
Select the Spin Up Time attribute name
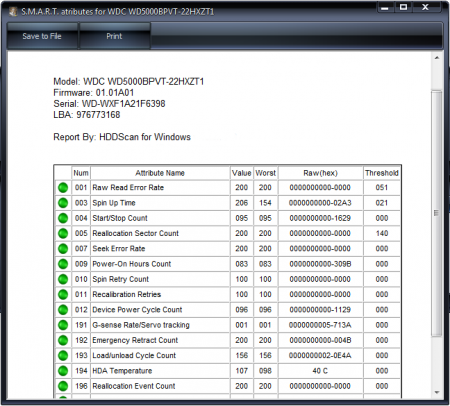[x=114, y=203]
